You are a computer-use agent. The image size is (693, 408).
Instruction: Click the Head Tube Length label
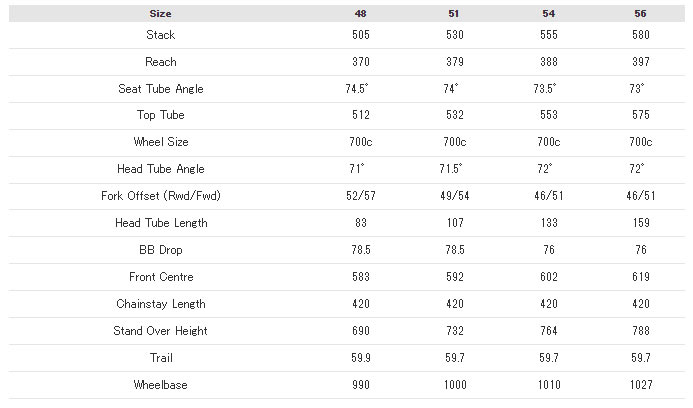(161, 223)
